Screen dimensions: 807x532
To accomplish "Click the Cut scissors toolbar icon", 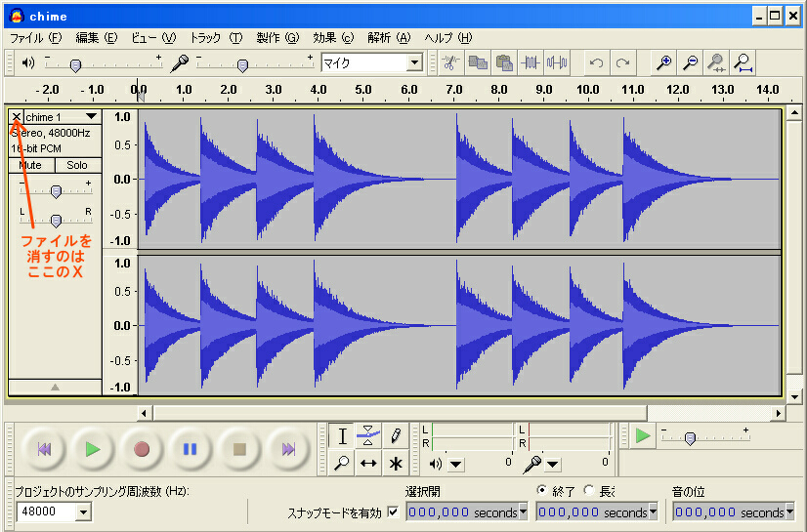I will (x=450, y=62).
